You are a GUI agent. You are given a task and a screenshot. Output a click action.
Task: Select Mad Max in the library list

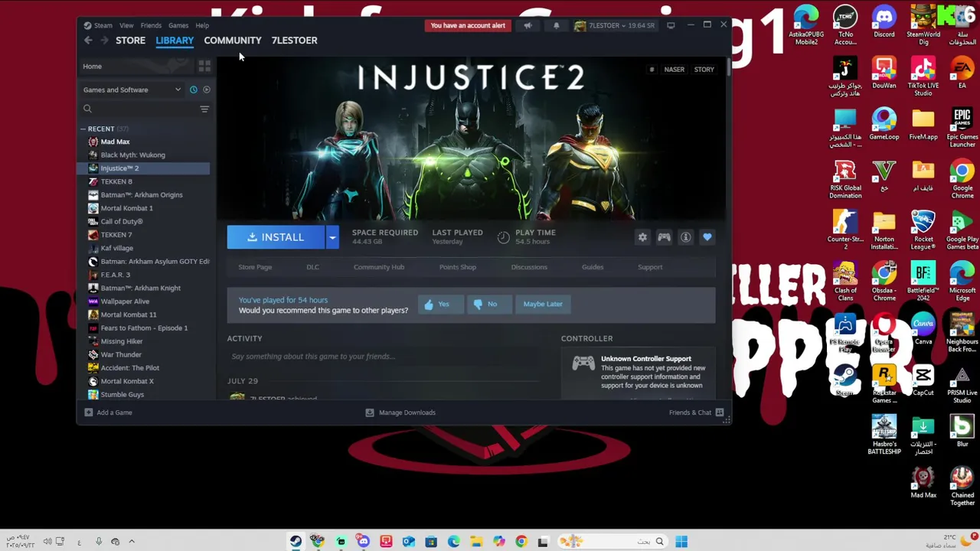[x=143, y=142]
